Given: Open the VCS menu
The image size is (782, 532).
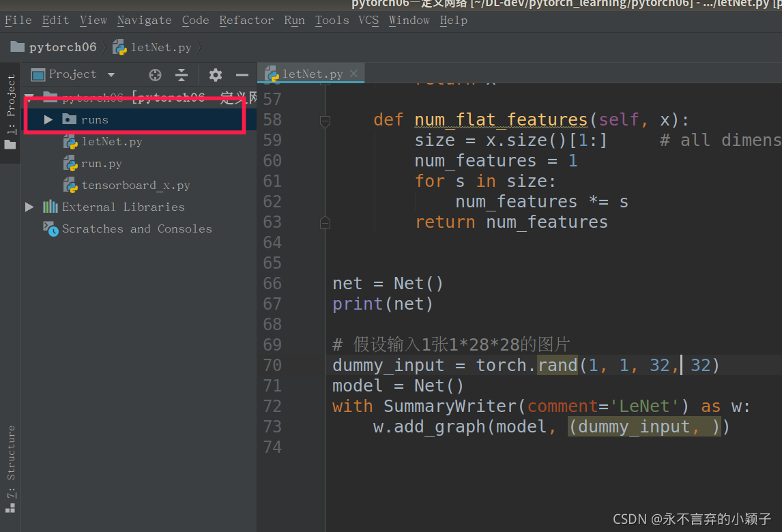Looking at the screenshot, I should (368, 20).
